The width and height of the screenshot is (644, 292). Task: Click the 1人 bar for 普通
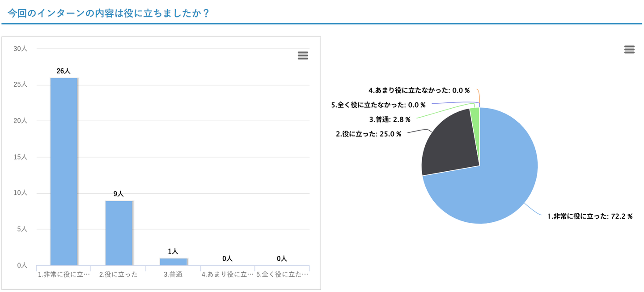click(x=173, y=262)
